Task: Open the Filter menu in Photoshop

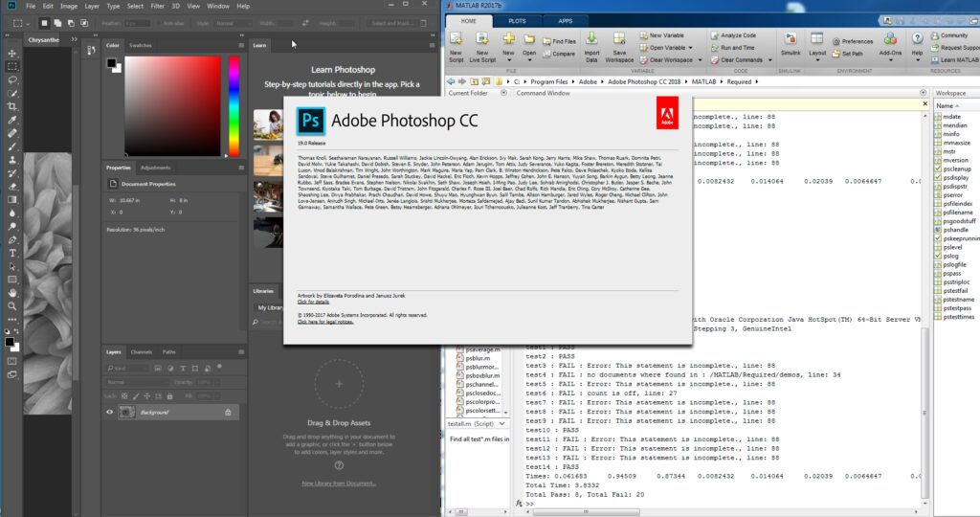Action: coord(159,6)
